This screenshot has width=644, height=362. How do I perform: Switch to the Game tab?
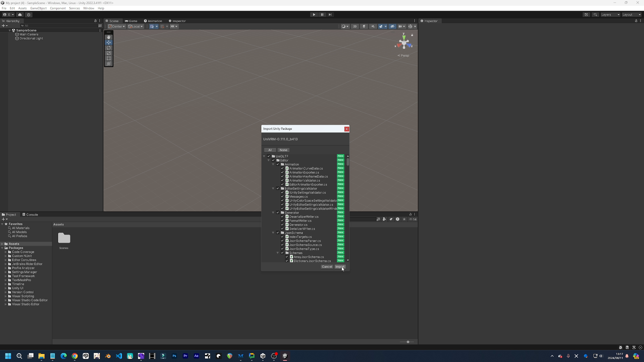tap(131, 21)
